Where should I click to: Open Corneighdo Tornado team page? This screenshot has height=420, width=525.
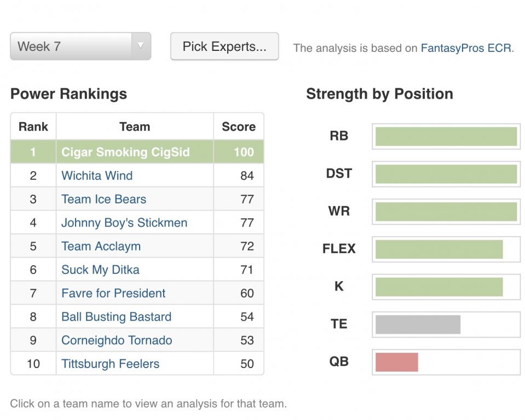click(117, 340)
